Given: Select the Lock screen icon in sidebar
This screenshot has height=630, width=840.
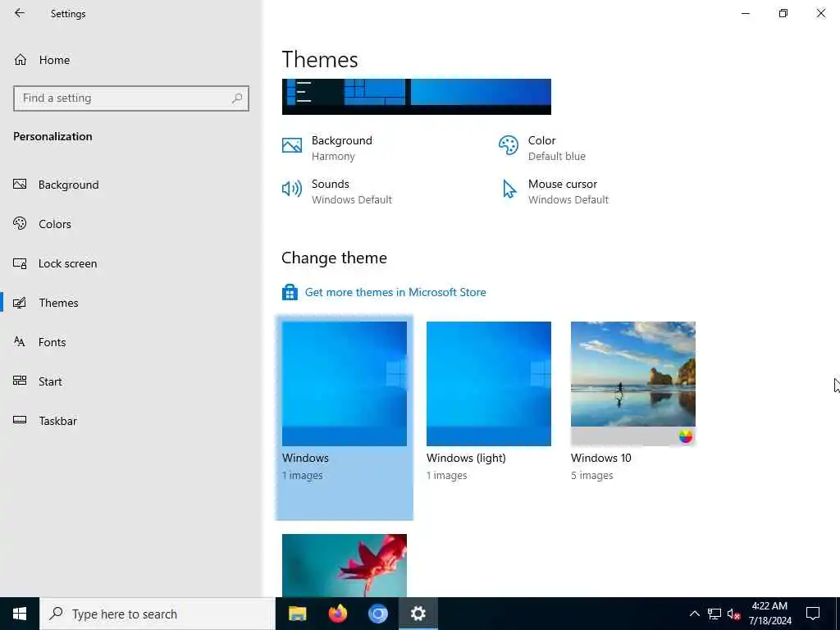Looking at the screenshot, I should tap(20, 263).
